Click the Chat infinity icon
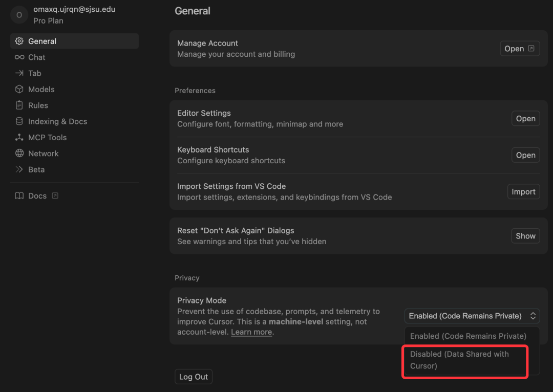 (x=19, y=57)
